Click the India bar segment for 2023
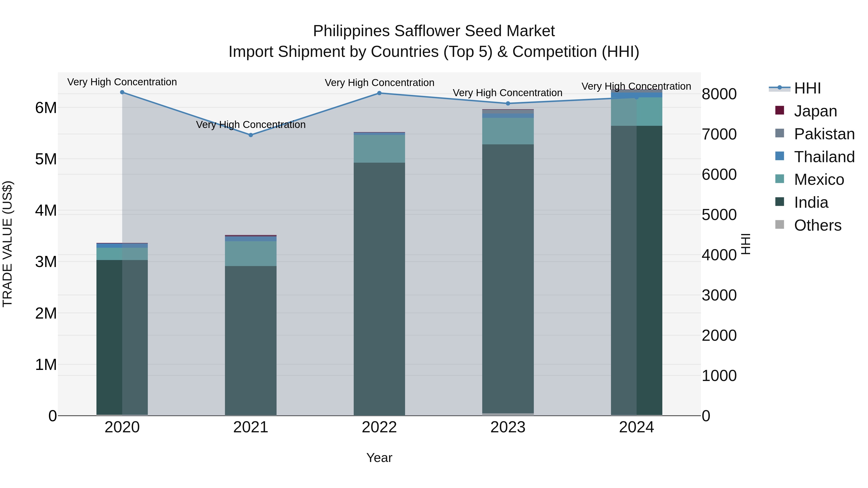The width and height of the screenshot is (868, 488). click(x=508, y=279)
